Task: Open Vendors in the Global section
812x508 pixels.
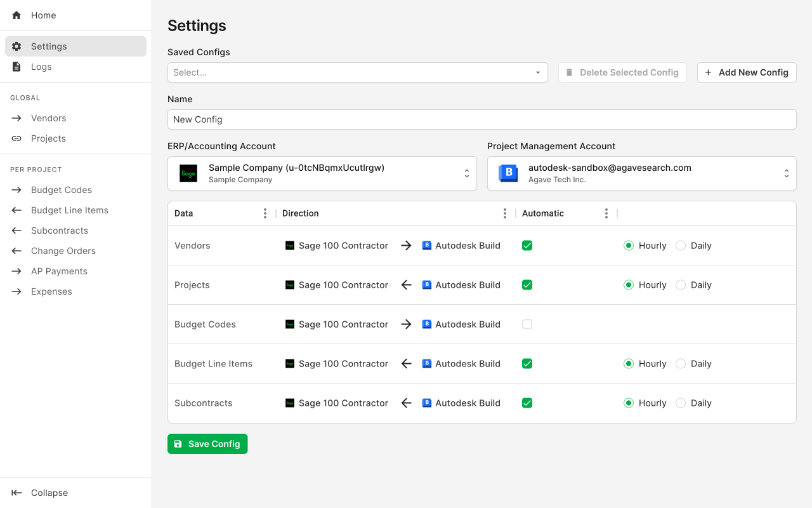Action: (75, 118)
